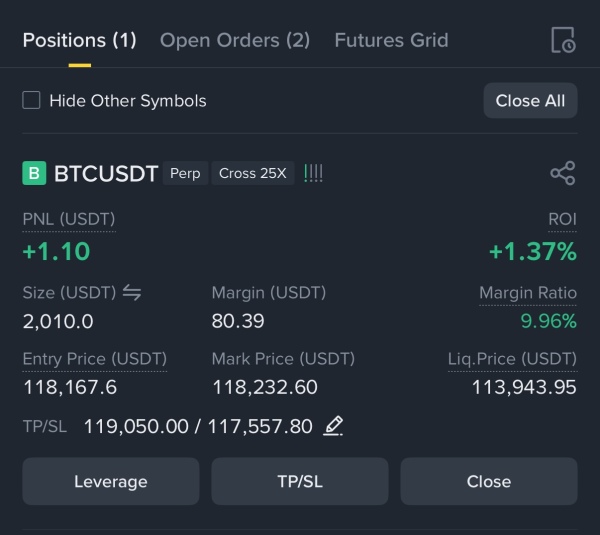Share the BTCUSDT position
The height and width of the screenshot is (535, 600).
[x=562, y=173]
